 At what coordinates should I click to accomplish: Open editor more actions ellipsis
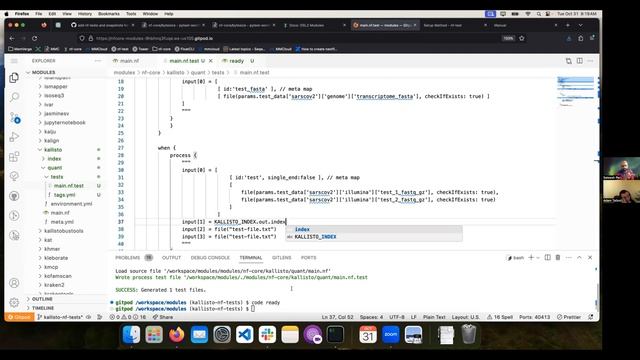[590, 61]
